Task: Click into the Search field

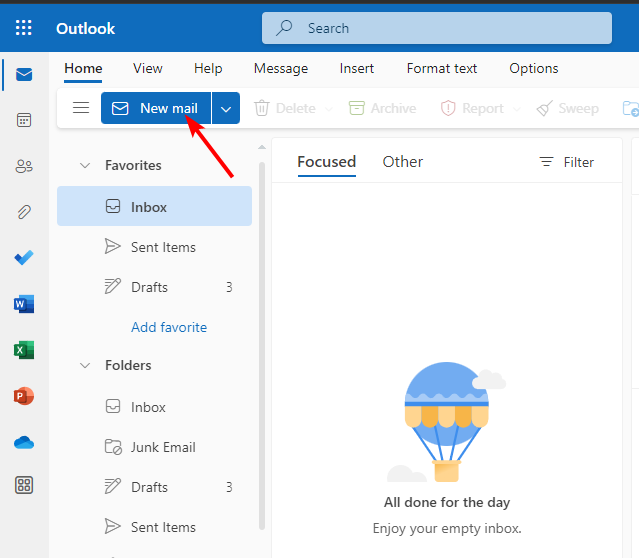Action: coord(437,28)
